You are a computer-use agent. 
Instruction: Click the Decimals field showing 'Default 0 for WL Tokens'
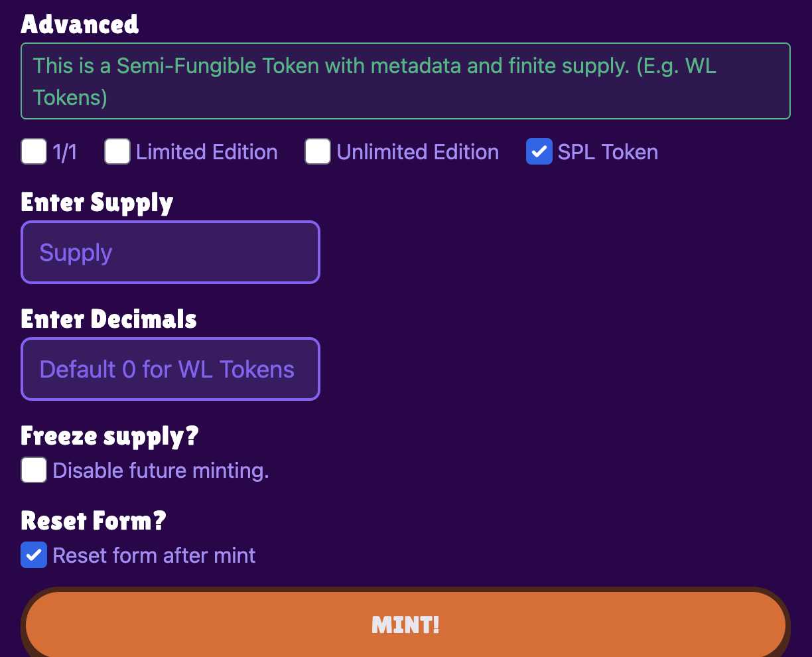click(170, 369)
